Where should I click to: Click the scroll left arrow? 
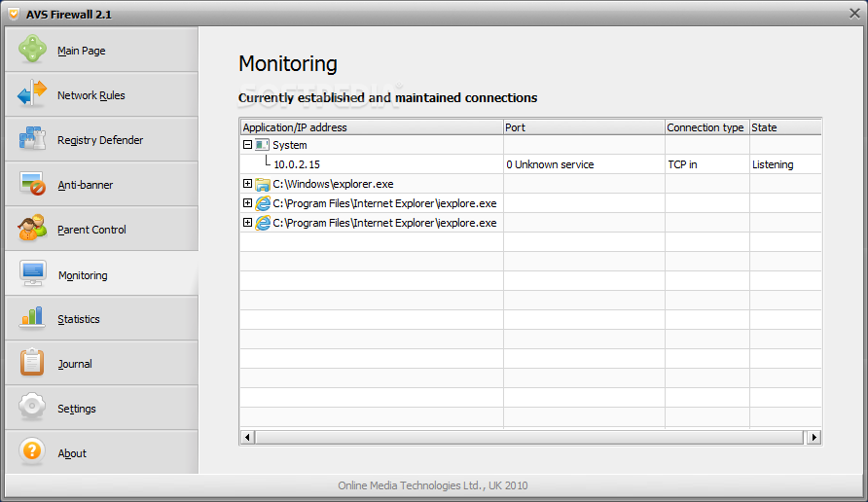pos(247,437)
